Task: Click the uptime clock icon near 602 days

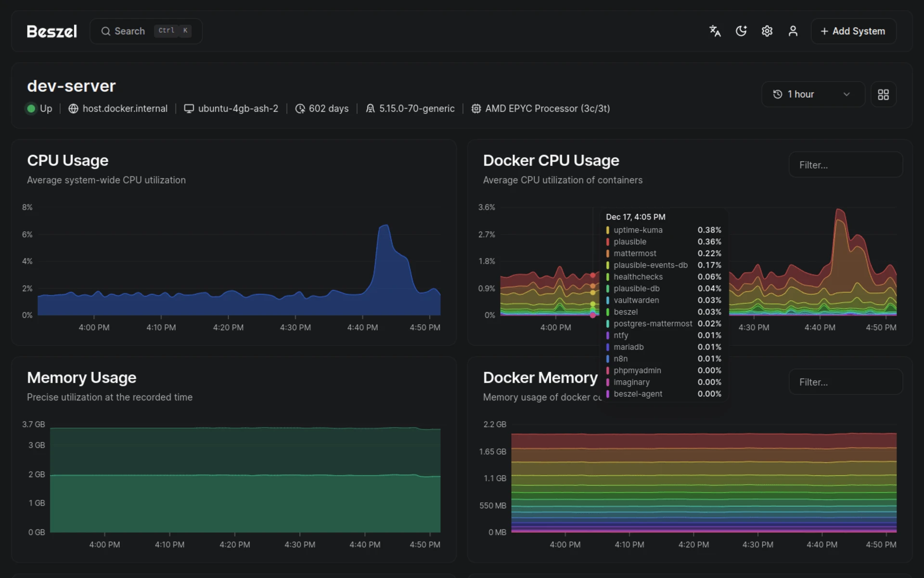Action: coord(300,109)
